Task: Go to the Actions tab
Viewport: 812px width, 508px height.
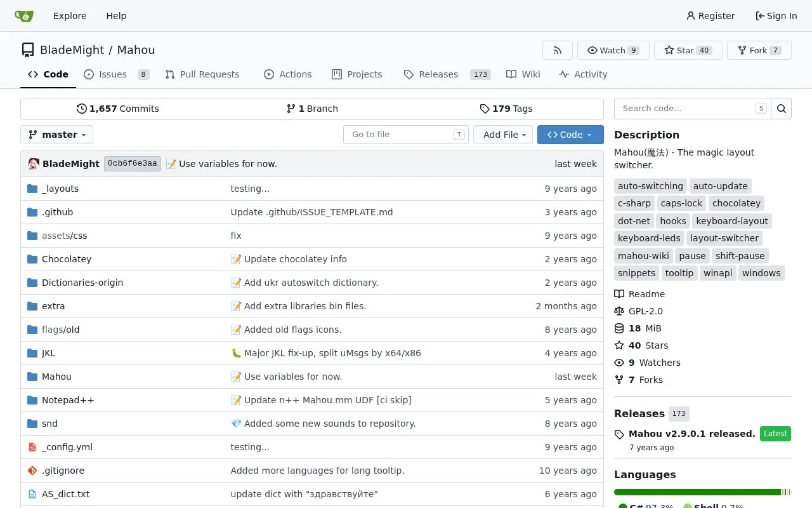Action: [288, 74]
